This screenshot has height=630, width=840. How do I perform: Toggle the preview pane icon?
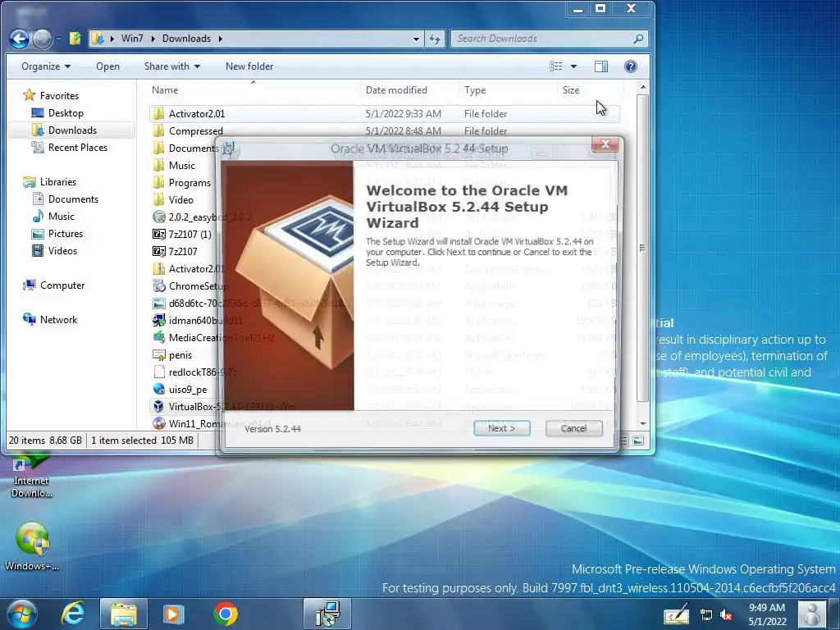click(601, 66)
